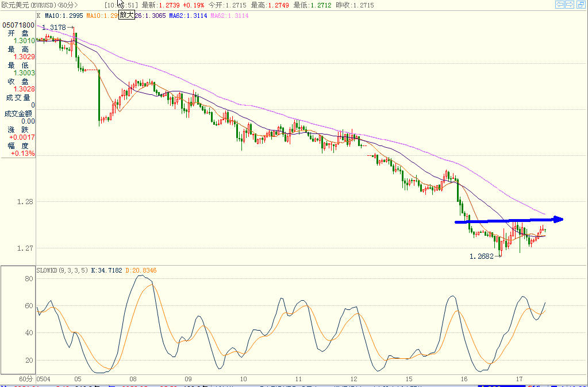Screen dimensions: 588x387
Task: Click the side panel 最高 value 1.3029
Action: [x=24, y=56]
